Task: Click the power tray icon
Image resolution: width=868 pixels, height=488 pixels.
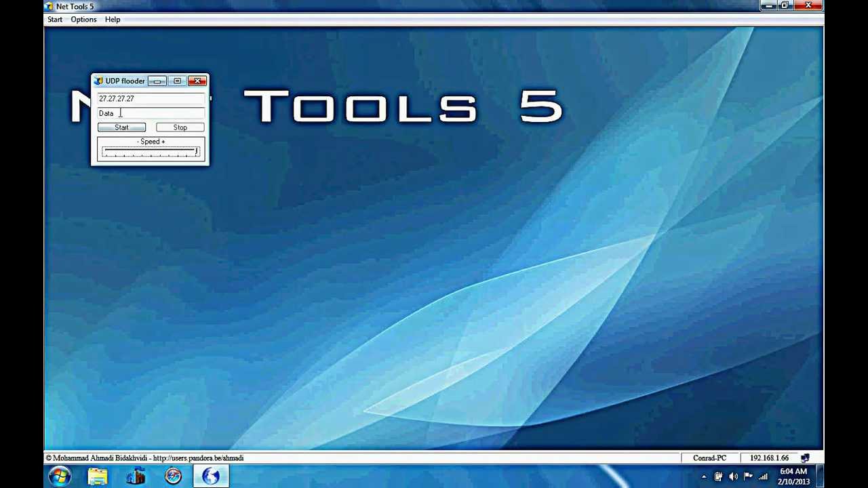Action: point(718,477)
